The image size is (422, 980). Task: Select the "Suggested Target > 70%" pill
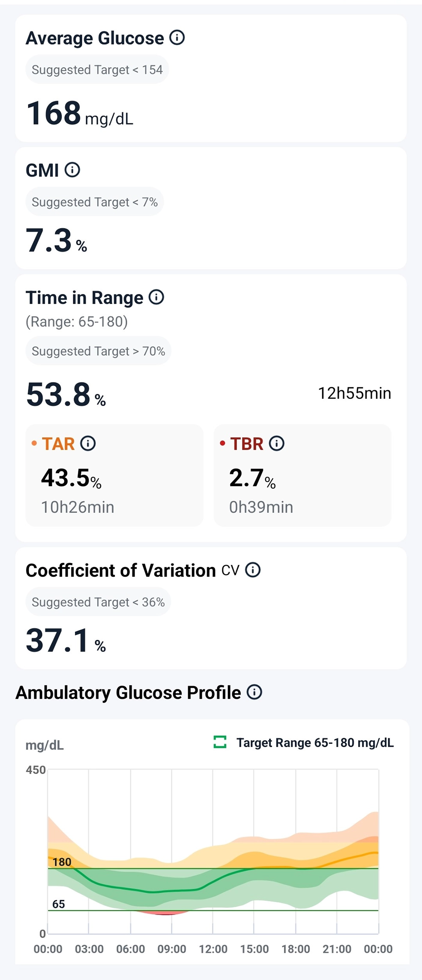click(x=98, y=351)
